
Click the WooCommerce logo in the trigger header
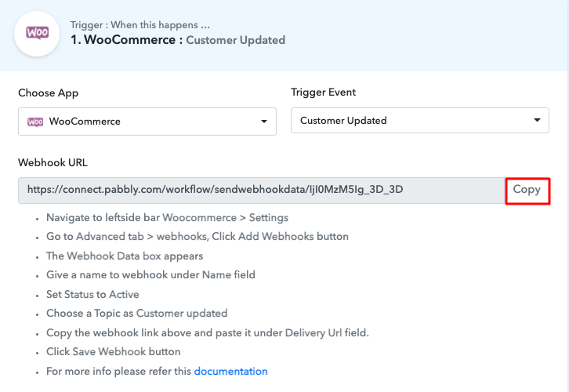[37, 34]
